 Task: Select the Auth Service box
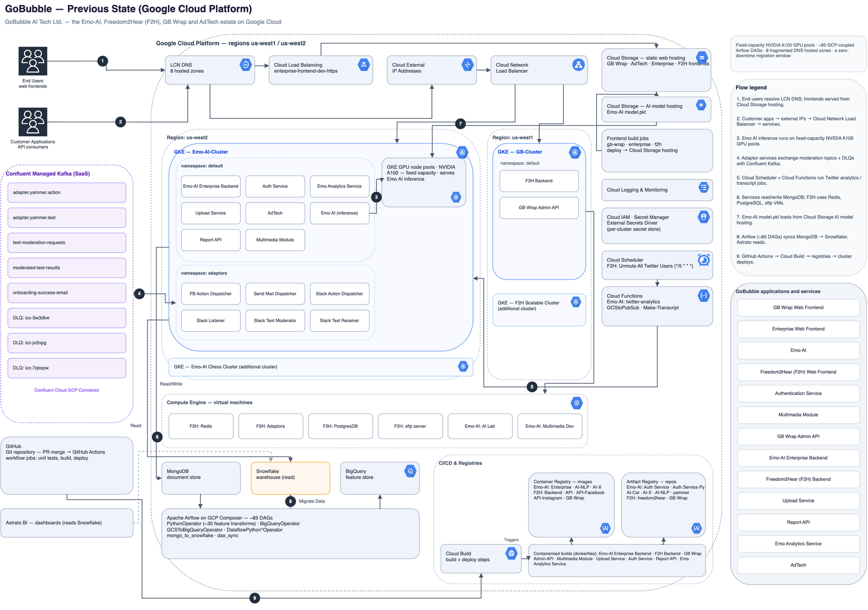pos(275,186)
